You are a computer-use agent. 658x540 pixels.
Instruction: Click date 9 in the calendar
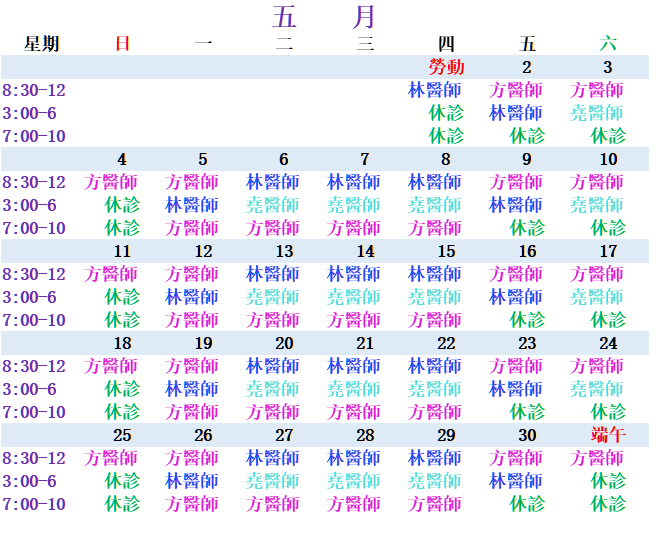[x=527, y=159]
